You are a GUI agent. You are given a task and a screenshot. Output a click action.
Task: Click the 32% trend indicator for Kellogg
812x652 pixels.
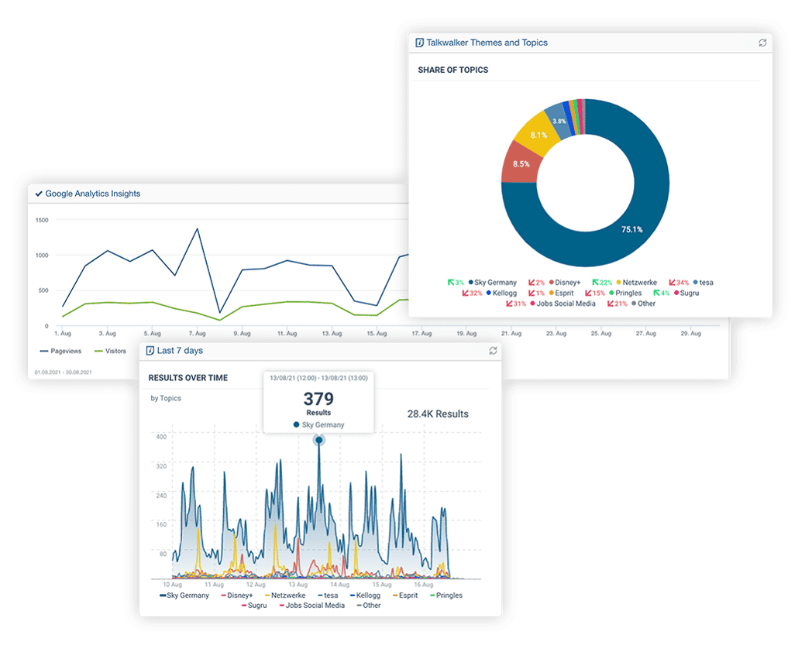coord(473,293)
